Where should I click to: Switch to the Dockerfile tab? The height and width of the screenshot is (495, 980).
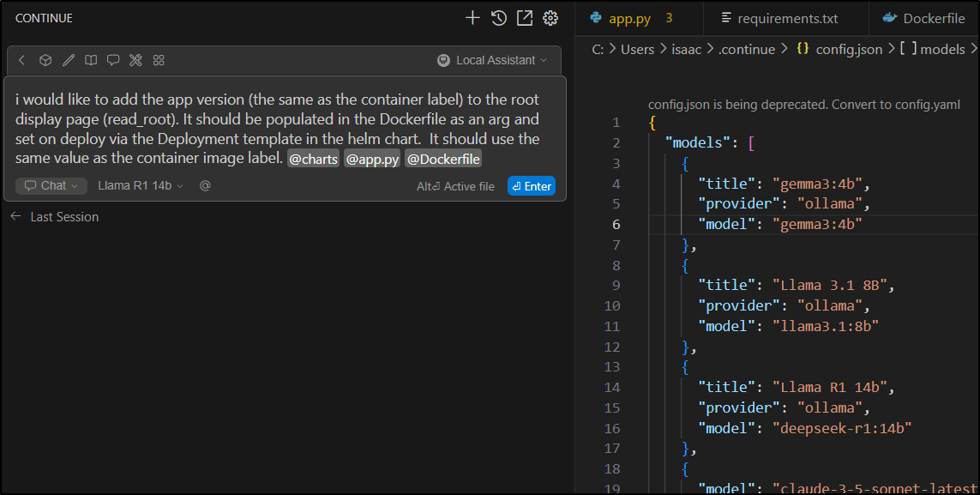(924, 18)
